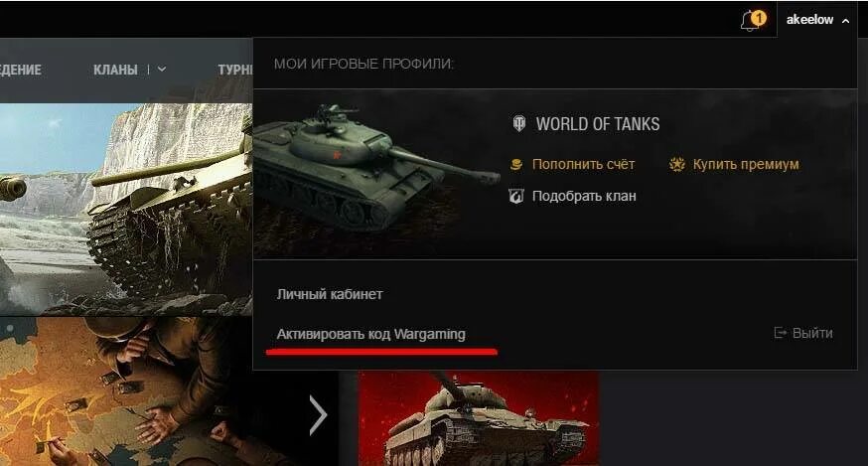Open the КЛАНЫ navigation tab
Image resolution: width=868 pixels, height=466 pixels.
click(115, 70)
